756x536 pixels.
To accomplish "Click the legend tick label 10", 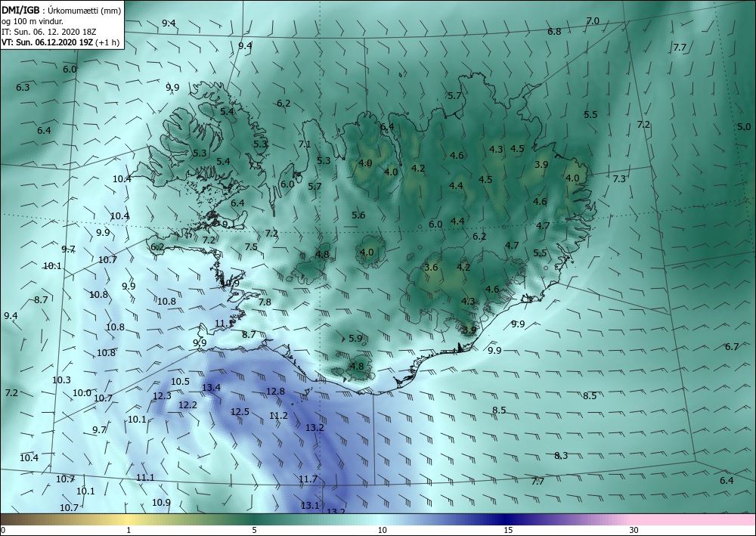I will pos(382,530).
